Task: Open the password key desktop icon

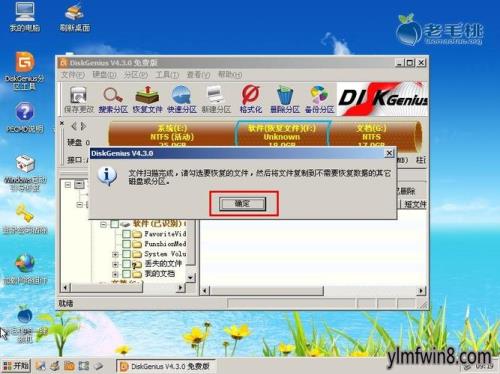Action: (x=25, y=219)
